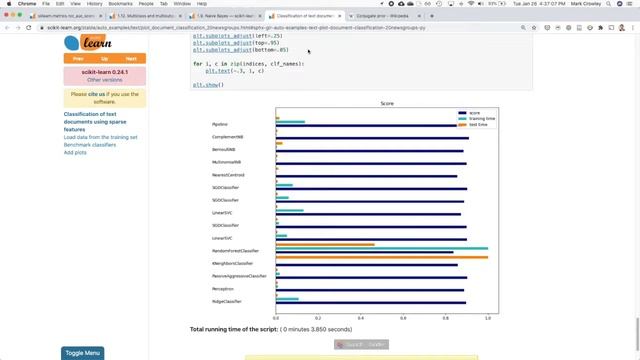Click the zoom magnifier icon in address bar
Screen dimensions: 640x360
[x=523, y=28]
